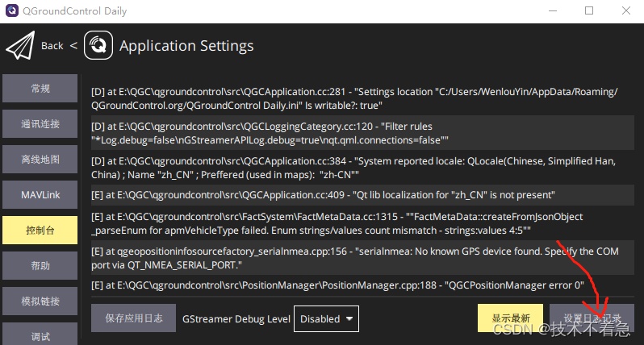
Task: Click the QGroundControl Q logo icon
Action: click(x=98, y=46)
